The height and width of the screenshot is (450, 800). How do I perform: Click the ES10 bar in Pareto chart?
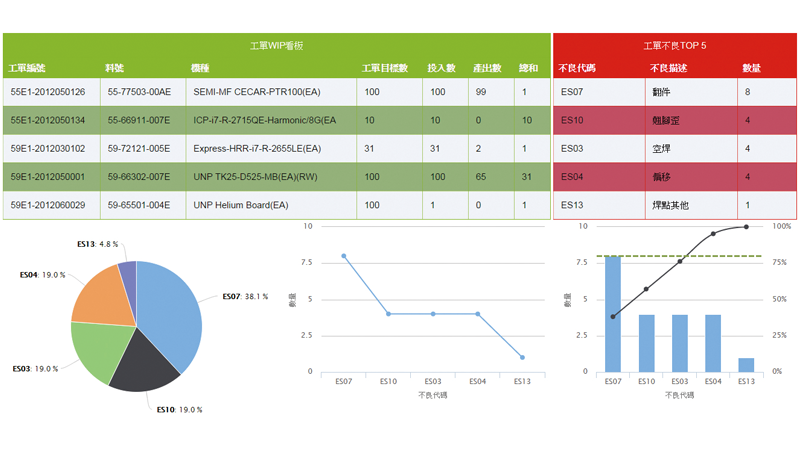[646, 343]
